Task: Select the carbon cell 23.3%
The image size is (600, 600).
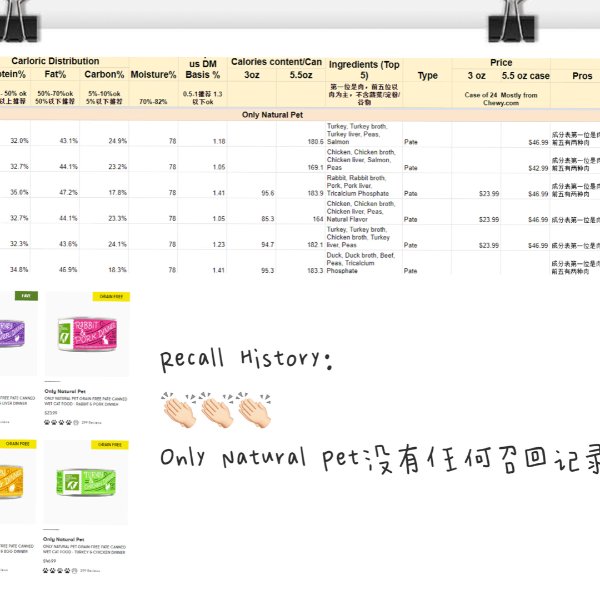Action: click(104, 211)
